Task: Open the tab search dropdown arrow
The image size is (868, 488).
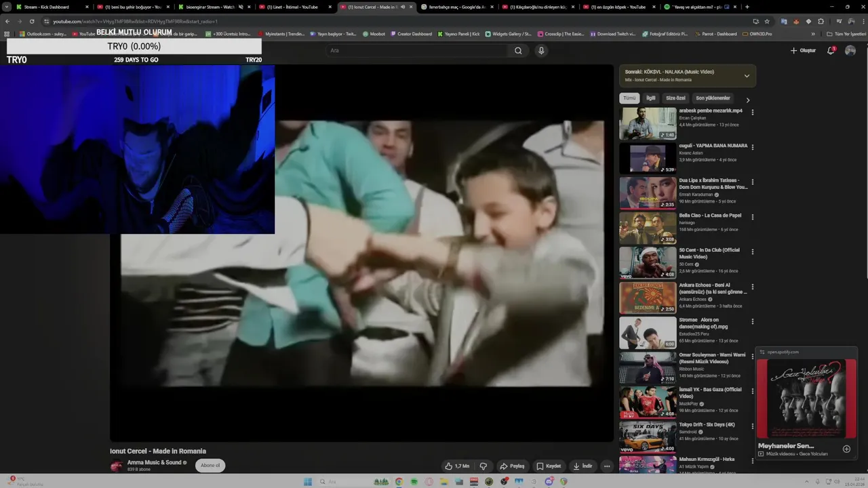Action: point(7,7)
